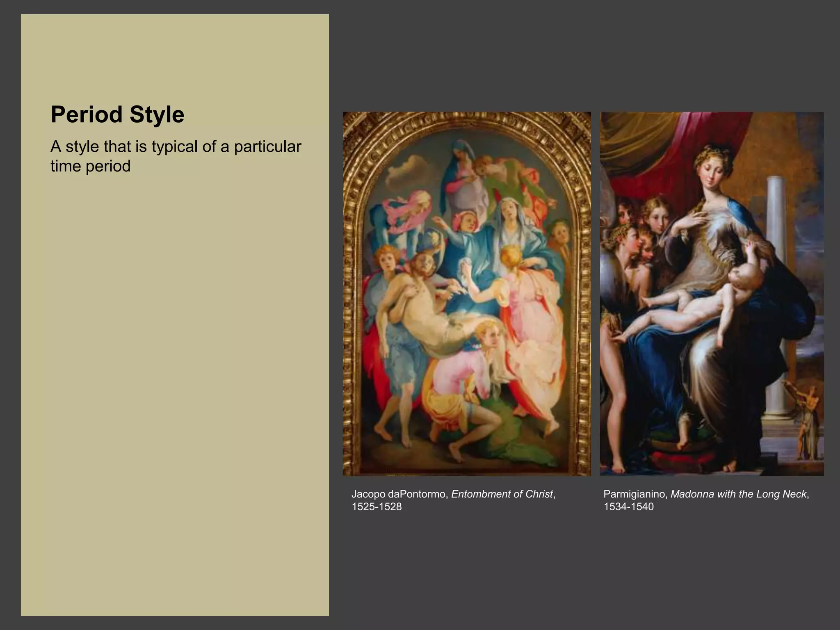This screenshot has height=630, width=840.
Task: Select the 'A style that is typical' definition text
Action: click(x=176, y=156)
